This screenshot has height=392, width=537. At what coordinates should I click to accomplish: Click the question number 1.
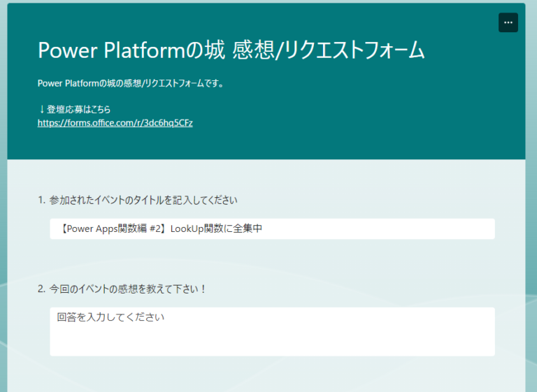pyautogui.click(x=41, y=200)
